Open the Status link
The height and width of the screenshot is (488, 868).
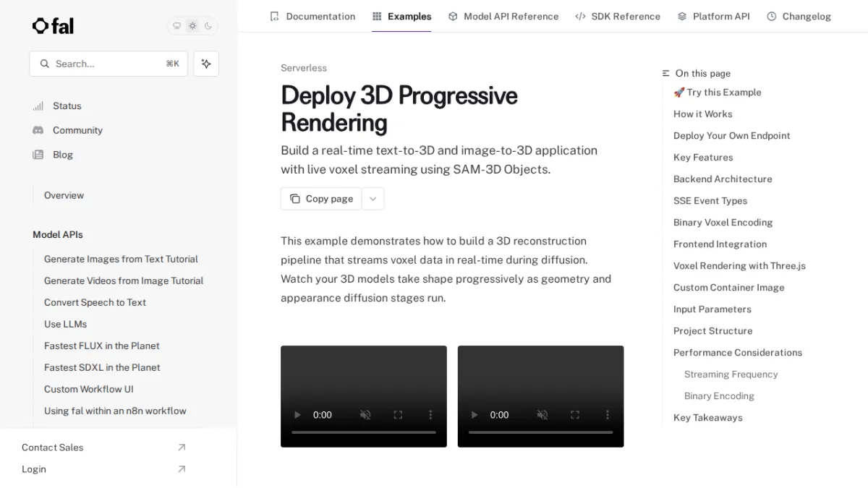click(67, 106)
